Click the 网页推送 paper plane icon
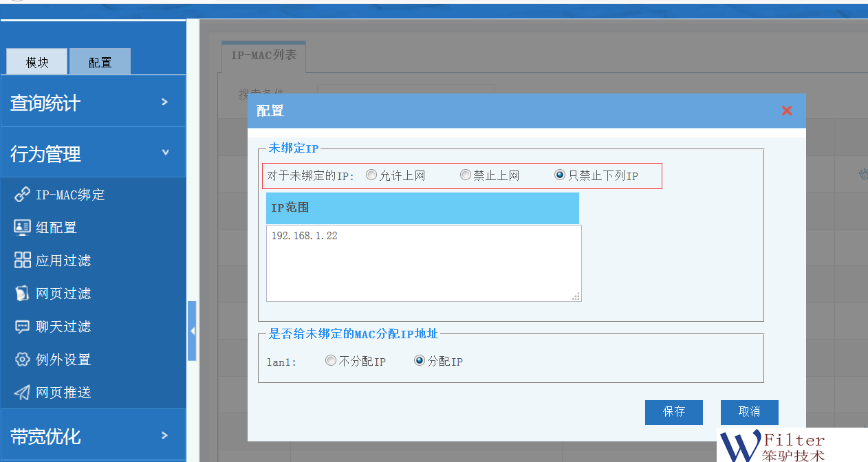Screen dimensions: 868x462 [x=23, y=393]
